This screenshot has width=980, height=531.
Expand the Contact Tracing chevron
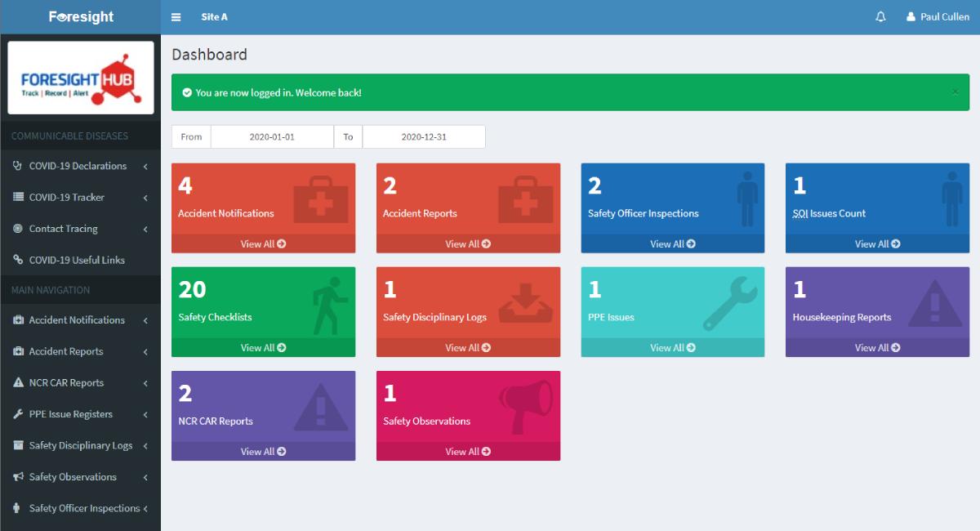pos(145,230)
